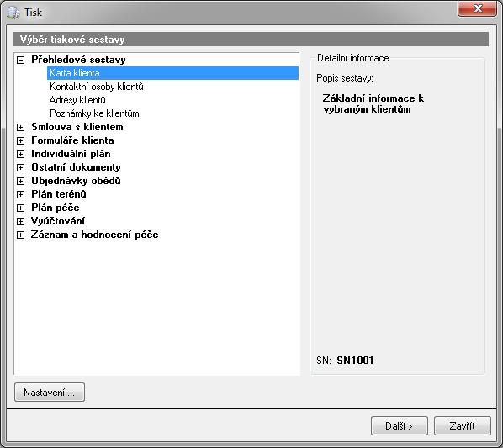503x448 pixels.
Task: Expand the Vyúčtování group
Action: point(20,221)
